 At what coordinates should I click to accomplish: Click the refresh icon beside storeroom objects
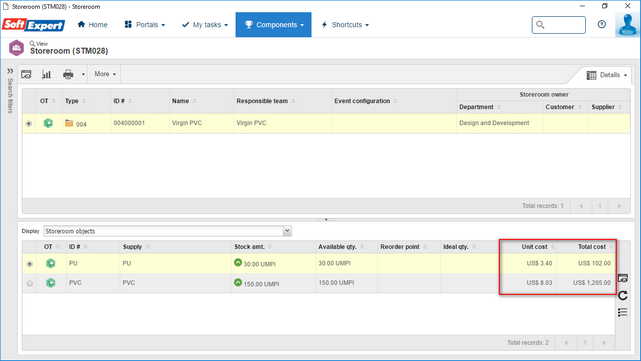[623, 296]
